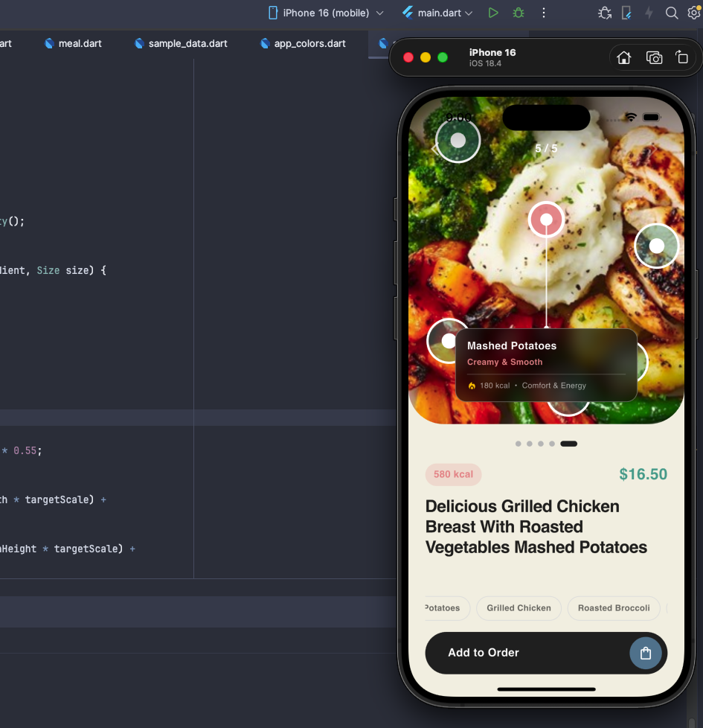Tap the shopping bag icon in Add to Order

coord(646,653)
